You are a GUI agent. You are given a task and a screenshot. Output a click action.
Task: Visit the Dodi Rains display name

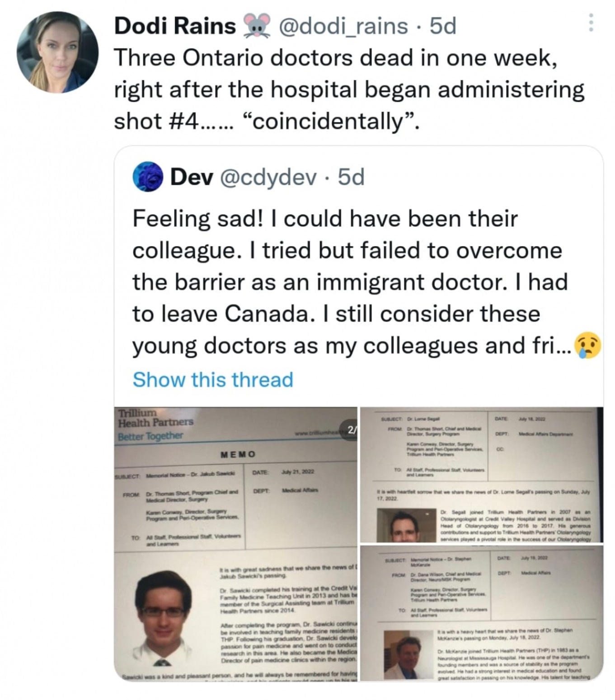175,26
